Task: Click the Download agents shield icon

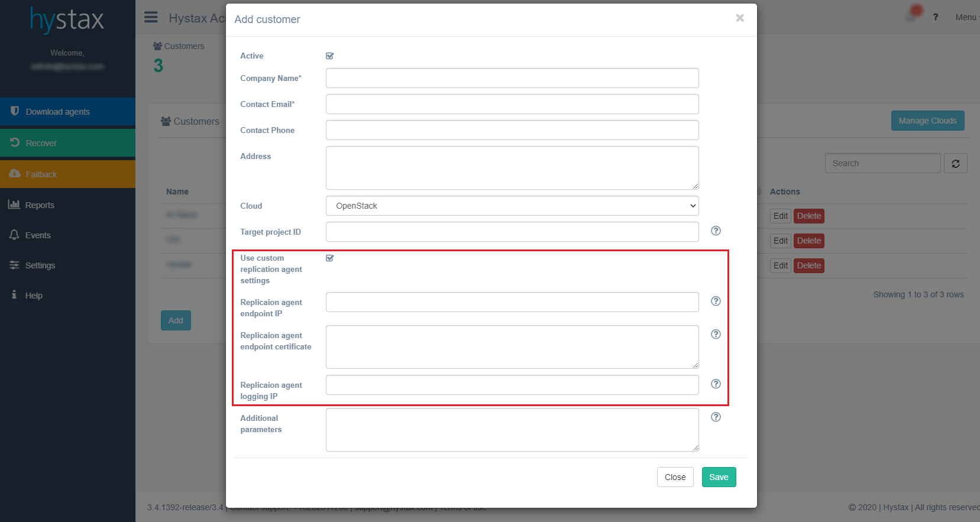Action: tap(15, 111)
